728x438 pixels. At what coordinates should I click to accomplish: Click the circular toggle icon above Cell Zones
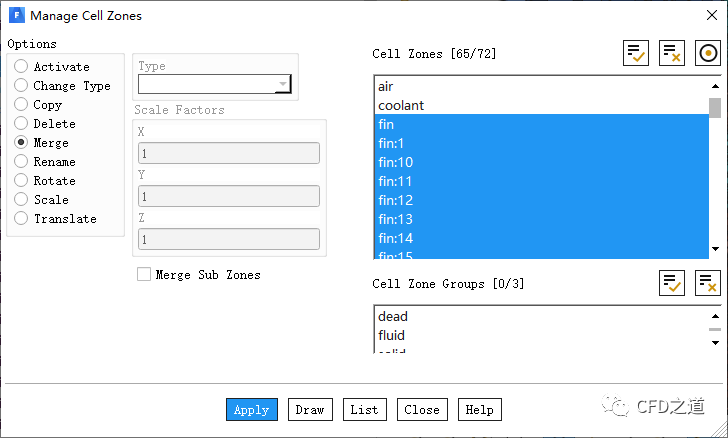pyautogui.click(x=708, y=54)
